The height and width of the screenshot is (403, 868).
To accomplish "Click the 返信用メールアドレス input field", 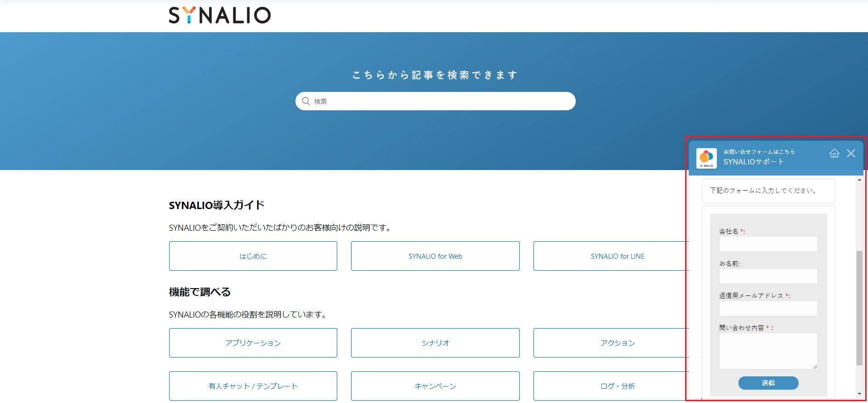I will (x=768, y=308).
